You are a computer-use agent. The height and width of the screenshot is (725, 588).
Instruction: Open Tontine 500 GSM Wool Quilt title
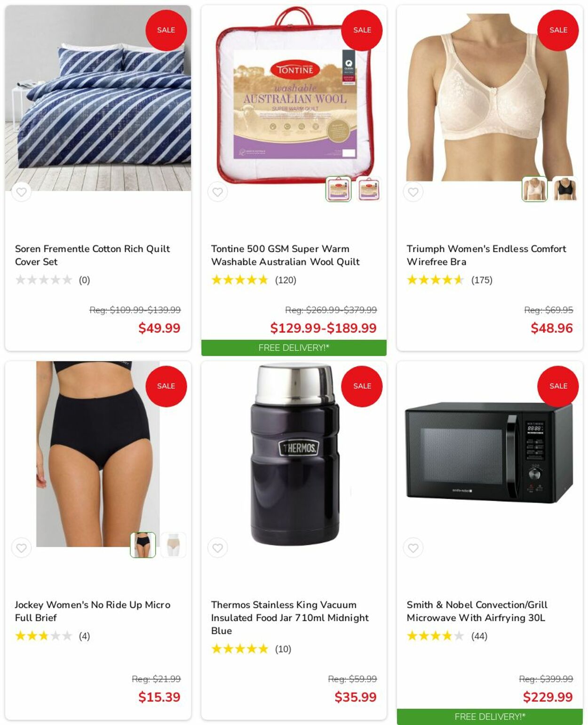(x=285, y=255)
